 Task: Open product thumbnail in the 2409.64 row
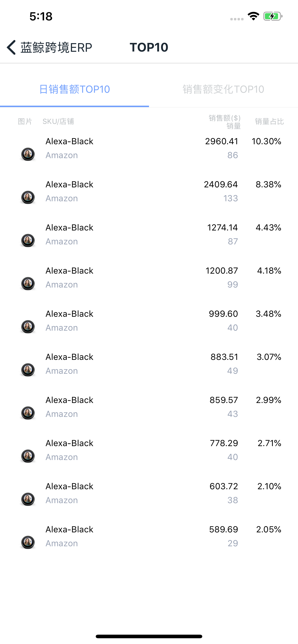28,197
